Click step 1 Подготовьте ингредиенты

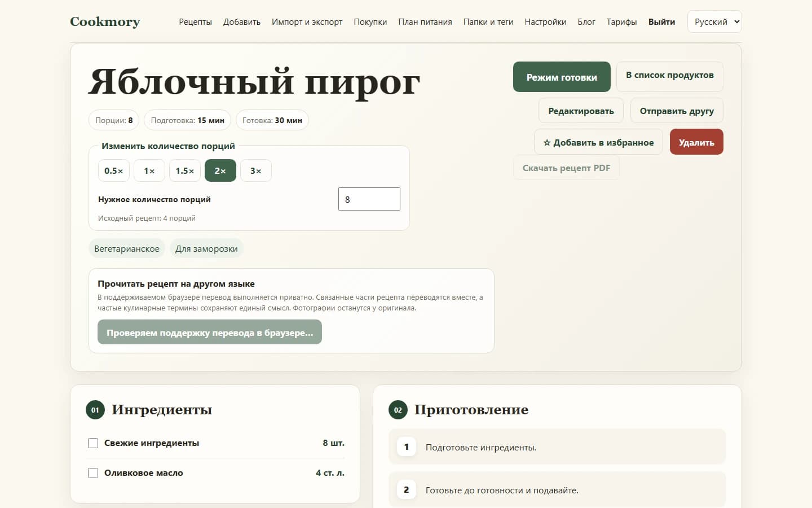pyautogui.click(x=557, y=447)
